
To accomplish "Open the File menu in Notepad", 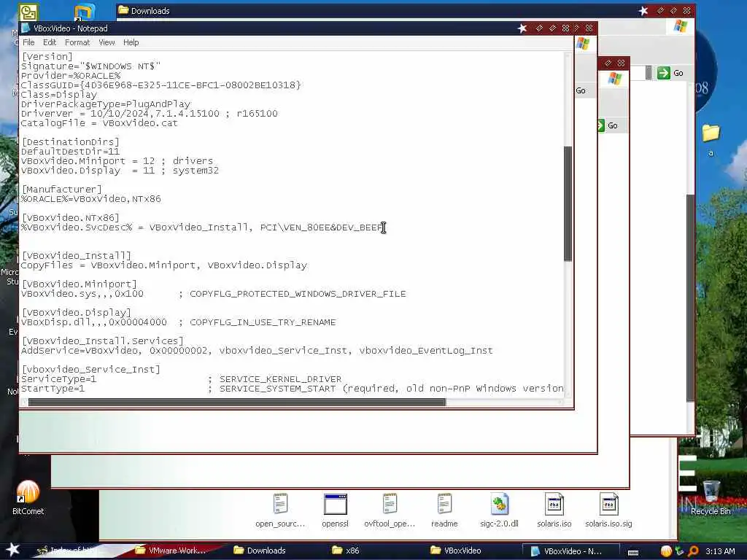I will 28,42.
